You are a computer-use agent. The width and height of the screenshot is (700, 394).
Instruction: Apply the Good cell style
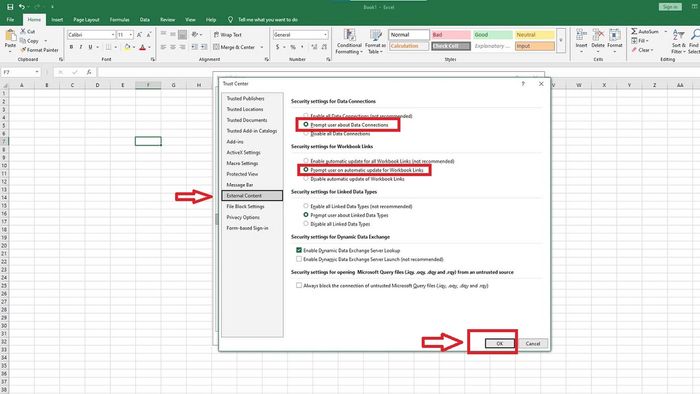493,35
